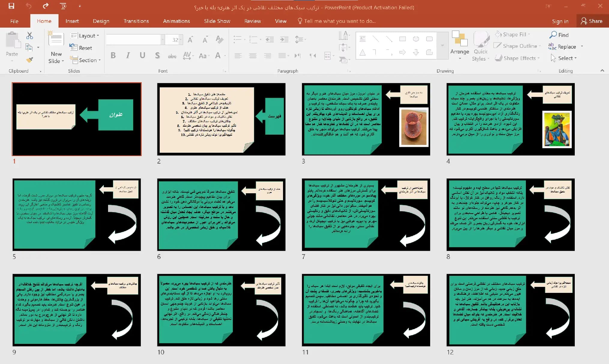Image resolution: width=609 pixels, height=364 pixels.
Task: Click the Clear All Formatting icon
Action: (219, 40)
